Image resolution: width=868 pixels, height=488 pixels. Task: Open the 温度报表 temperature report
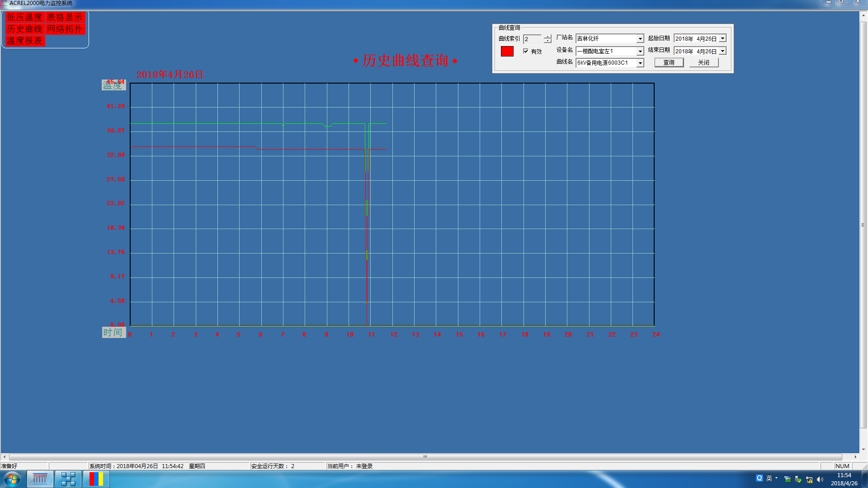25,41
